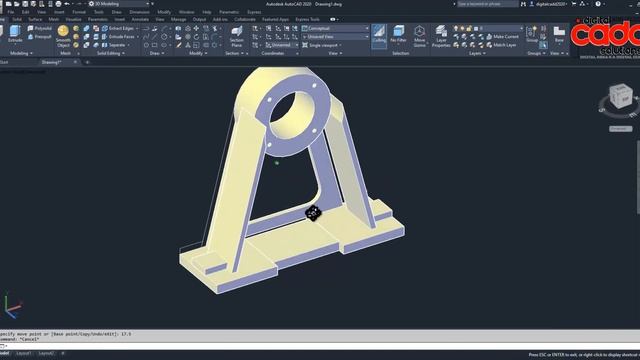The width and height of the screenshot is (640, 360).
Task: Switch to the Layout1 tab
Action: (24, 353)
